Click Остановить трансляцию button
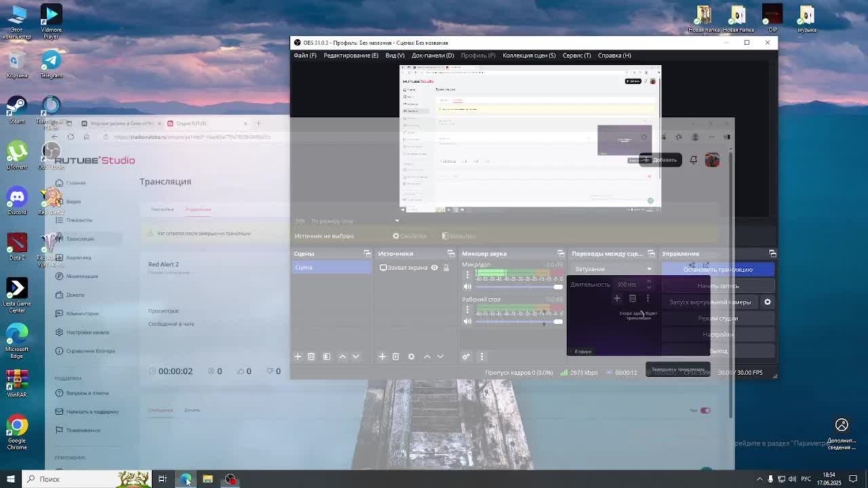This screenshot has width=868, height=488. click(x=718, y=270)
